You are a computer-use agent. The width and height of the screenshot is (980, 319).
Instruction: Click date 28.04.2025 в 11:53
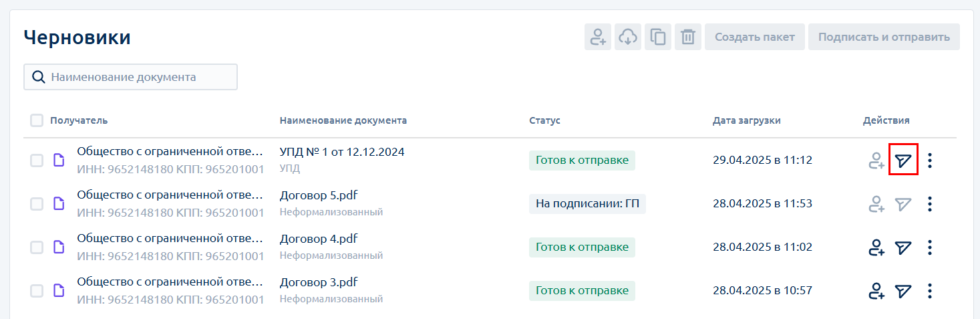[762, 204]
